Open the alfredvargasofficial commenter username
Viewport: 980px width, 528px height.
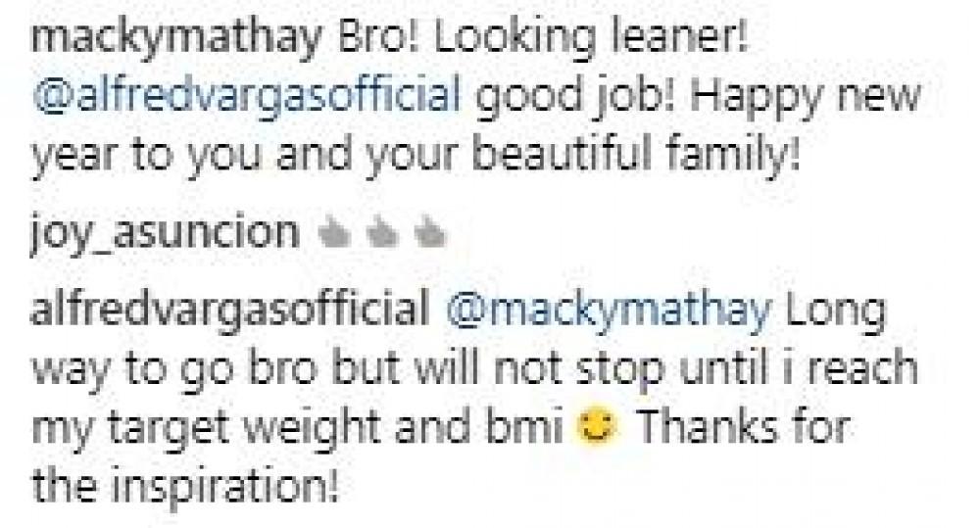coord(230,309)
